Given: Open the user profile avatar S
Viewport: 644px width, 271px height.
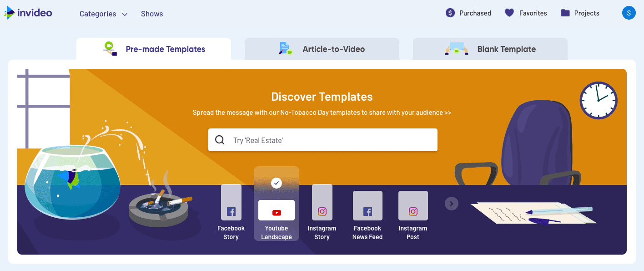Looking at the screenshot, I should (x=629, y=13).
